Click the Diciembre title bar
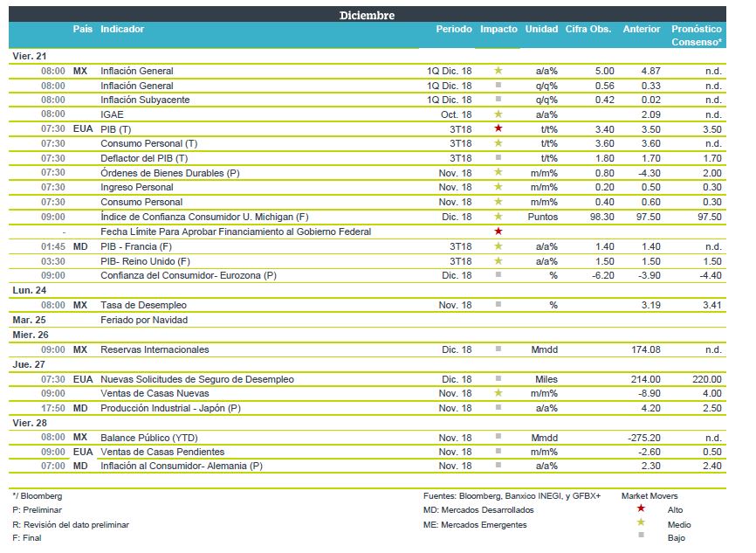 pos(368,15)
